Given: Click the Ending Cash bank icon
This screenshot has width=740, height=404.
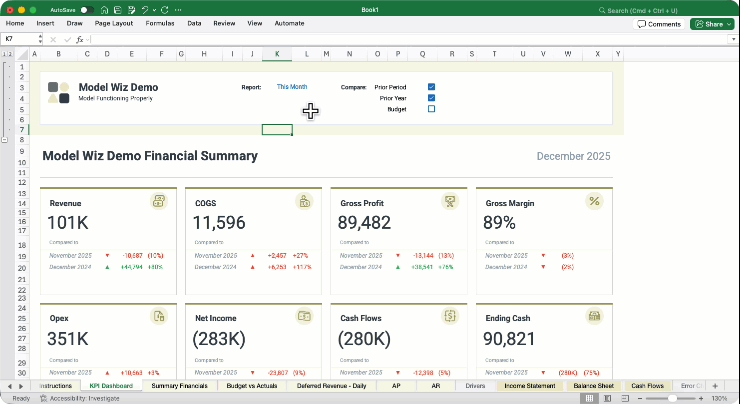Looking at the screenshot, I should [x=594, y=316].
